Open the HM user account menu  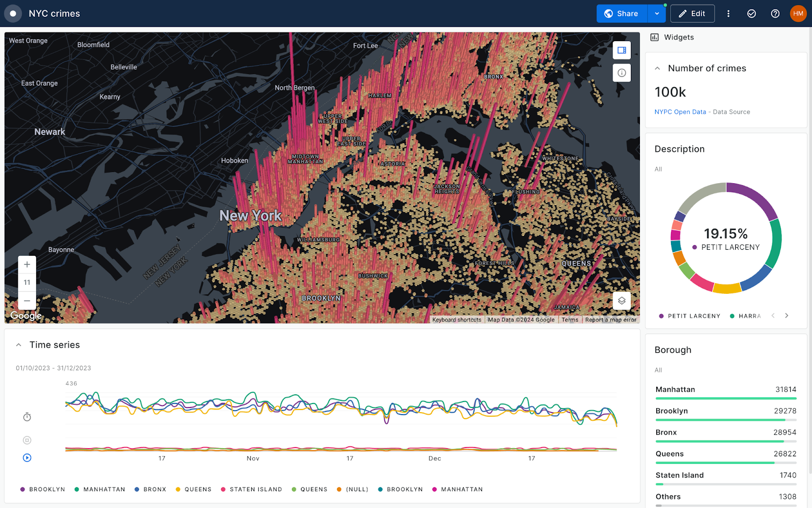(x=798, y=13)
